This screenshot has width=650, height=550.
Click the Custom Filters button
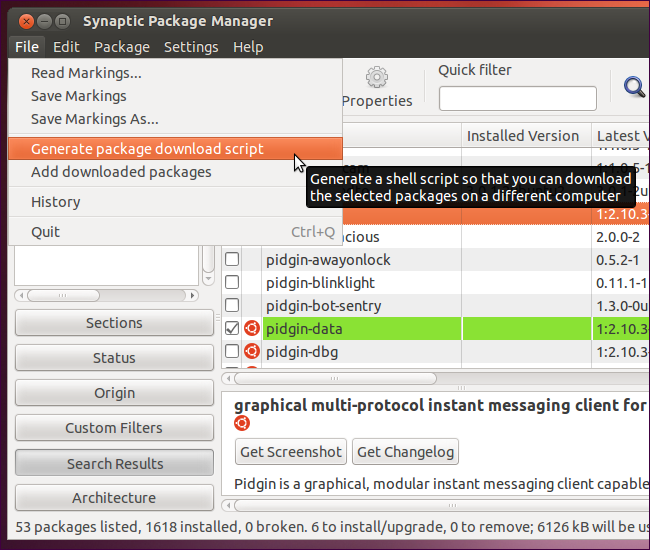point(114,428)
